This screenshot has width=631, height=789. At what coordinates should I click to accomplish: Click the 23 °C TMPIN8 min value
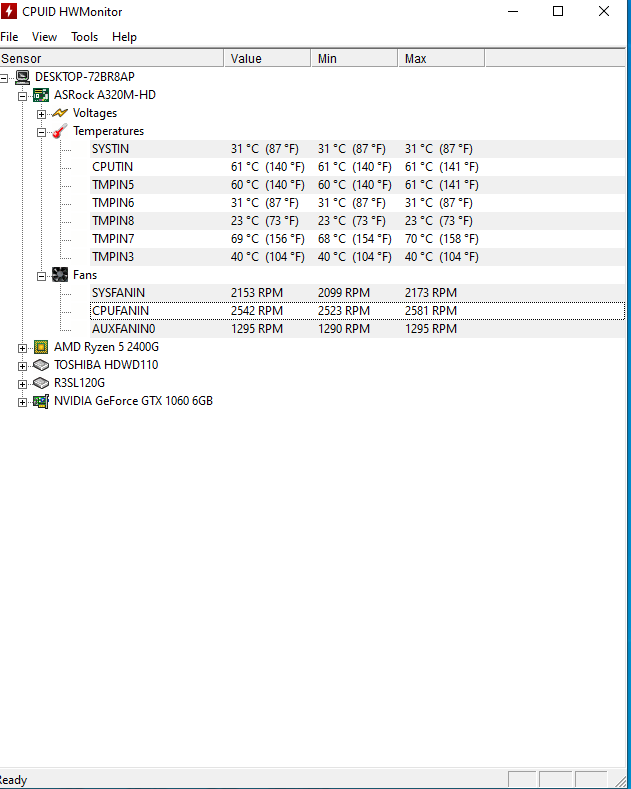pos(351,221)
